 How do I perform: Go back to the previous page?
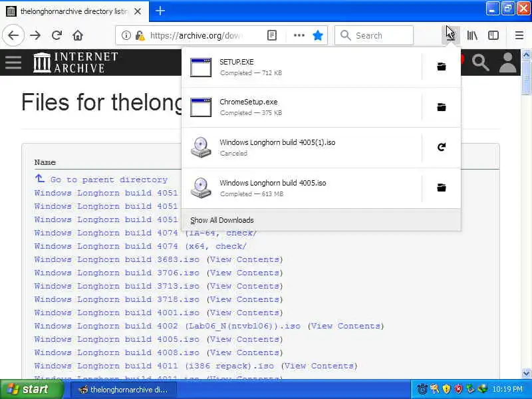coord(13,35)
